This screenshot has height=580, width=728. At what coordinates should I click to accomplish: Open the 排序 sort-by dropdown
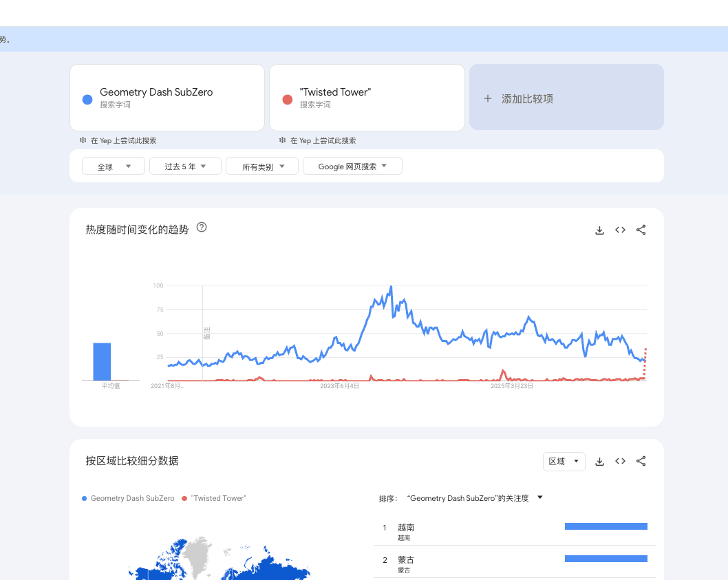475,498
